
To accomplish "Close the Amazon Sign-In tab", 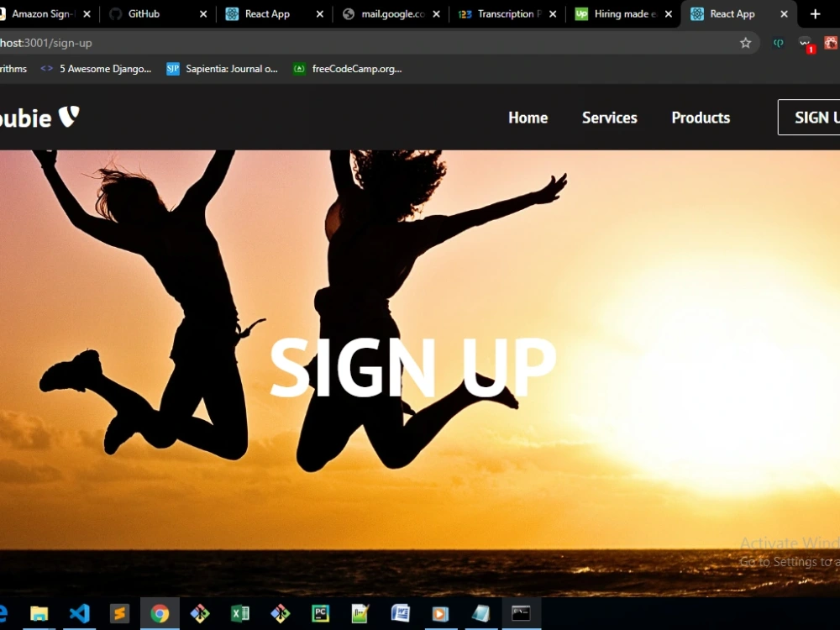I will [x=87, y=14].
